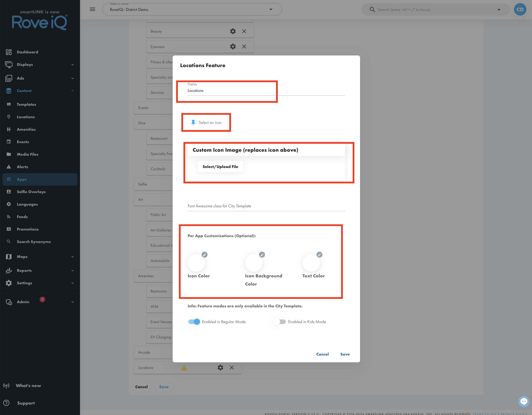Toggle Enabled in Regular Mode switch

[x=194, y=322]
